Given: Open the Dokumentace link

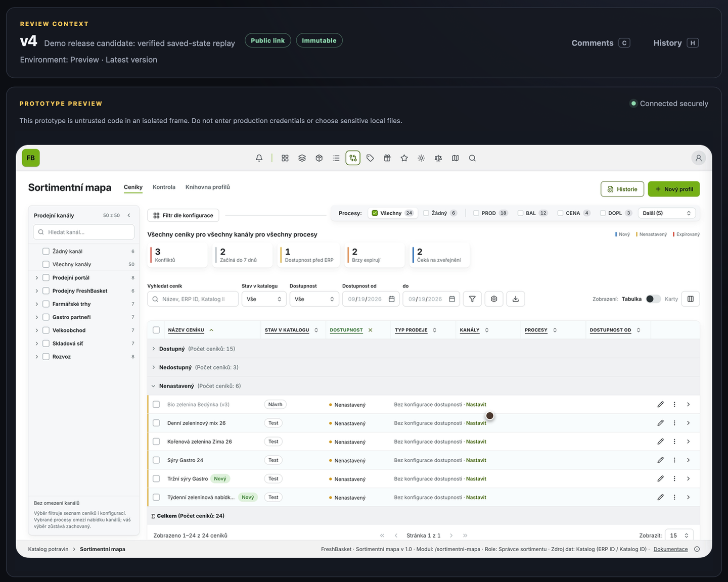Looking at the screenshot, I should point(671,549).
